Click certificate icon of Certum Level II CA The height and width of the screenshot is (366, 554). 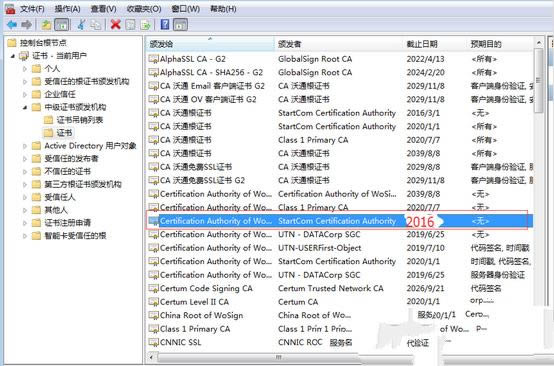click(154, 302)
